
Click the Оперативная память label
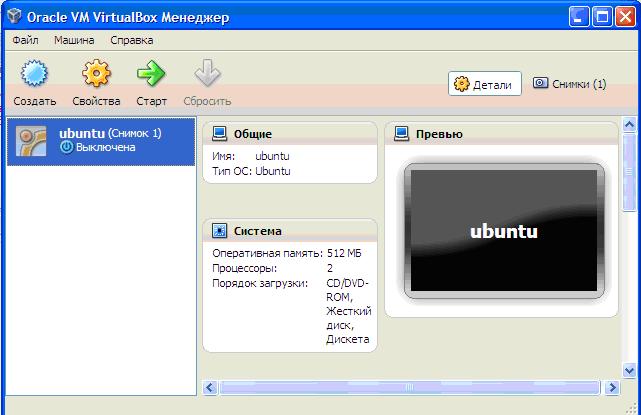coord(267,253)
